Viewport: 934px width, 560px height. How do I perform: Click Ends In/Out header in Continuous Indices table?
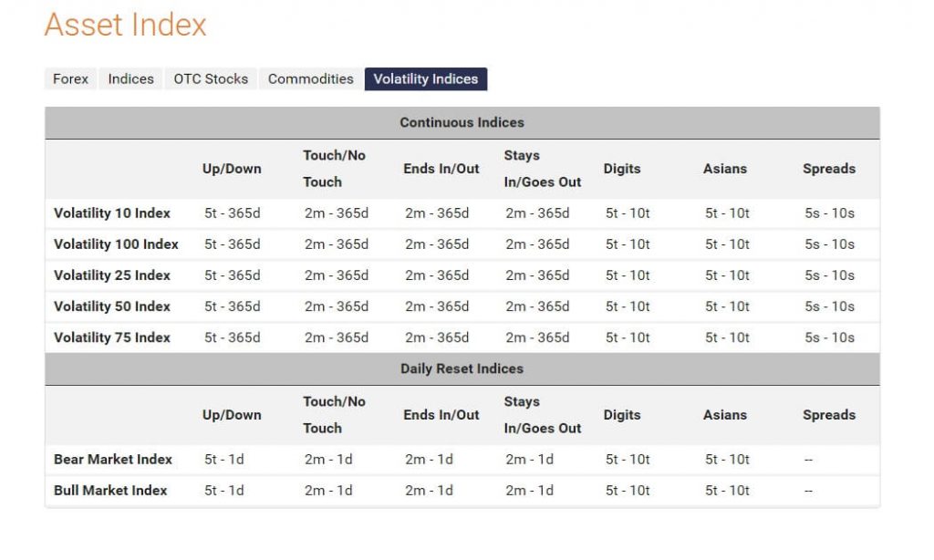pyautogui.click(x=441, y=170)
